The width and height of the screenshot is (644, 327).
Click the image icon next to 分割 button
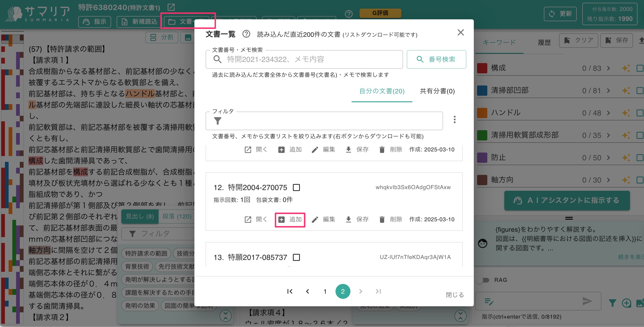[x=188, y=37]
